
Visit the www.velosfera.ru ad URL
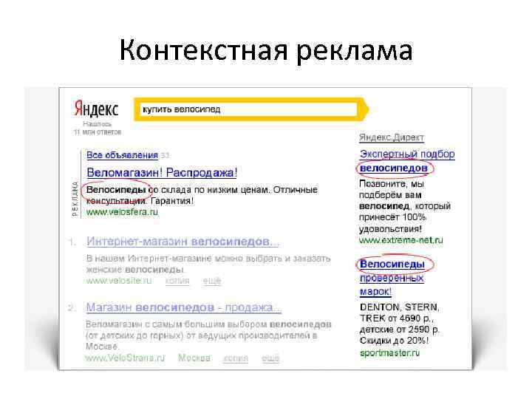(122, 212)
